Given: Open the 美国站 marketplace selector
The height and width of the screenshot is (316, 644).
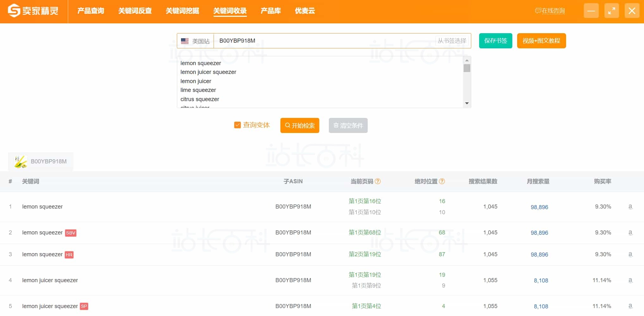Looking at the screenshot, I should tap(195, 41).
